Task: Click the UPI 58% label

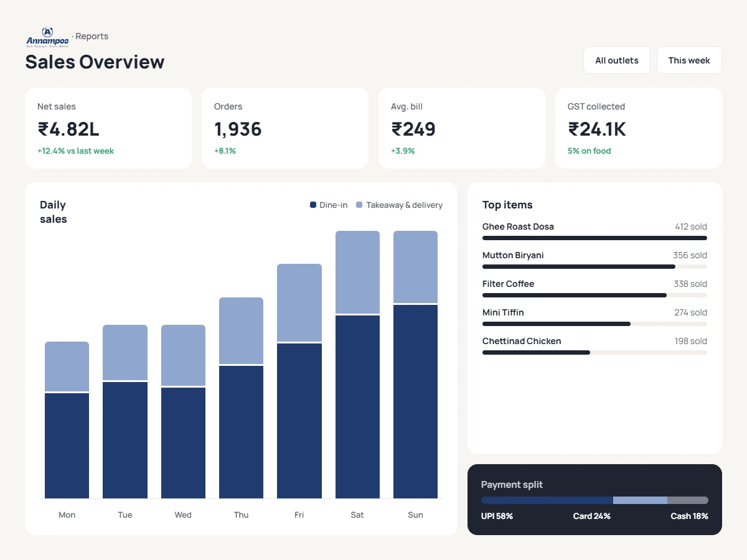Action: [497, 516]
